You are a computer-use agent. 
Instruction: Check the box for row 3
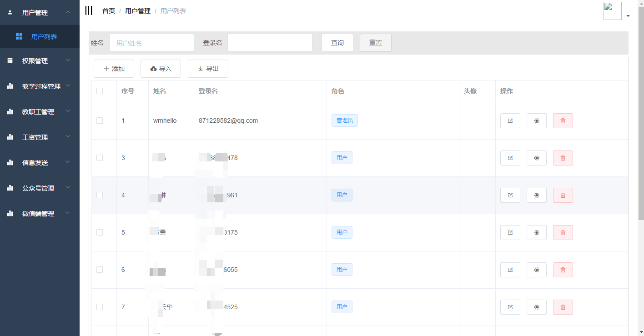click(100, 158)
